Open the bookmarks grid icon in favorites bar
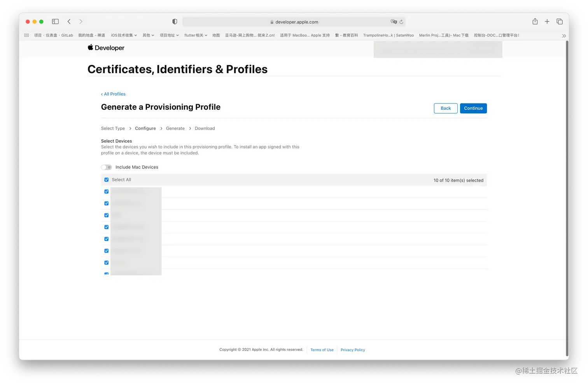The image size is (588, 385). pos(26,35)
